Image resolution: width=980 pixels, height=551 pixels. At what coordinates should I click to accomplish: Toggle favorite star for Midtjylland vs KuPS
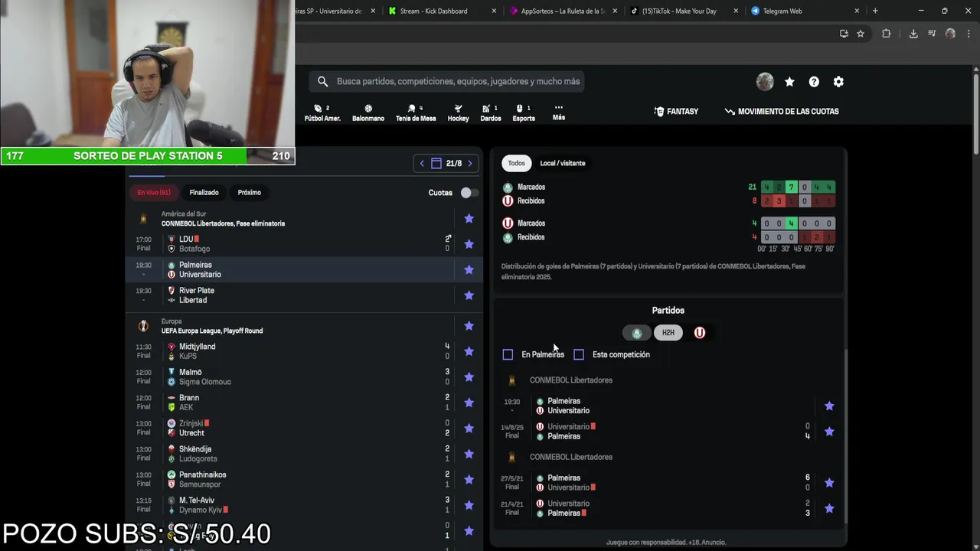469,351
